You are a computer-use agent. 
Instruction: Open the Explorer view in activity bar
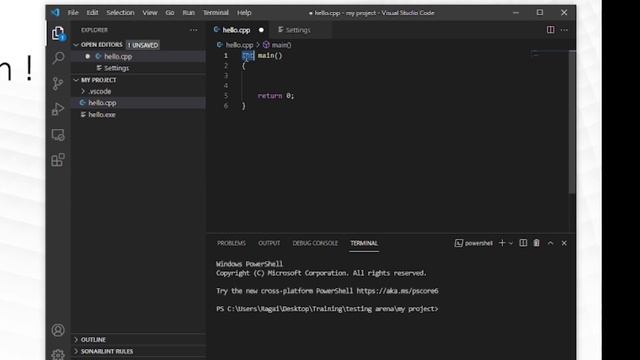click(x=58, y=33)
